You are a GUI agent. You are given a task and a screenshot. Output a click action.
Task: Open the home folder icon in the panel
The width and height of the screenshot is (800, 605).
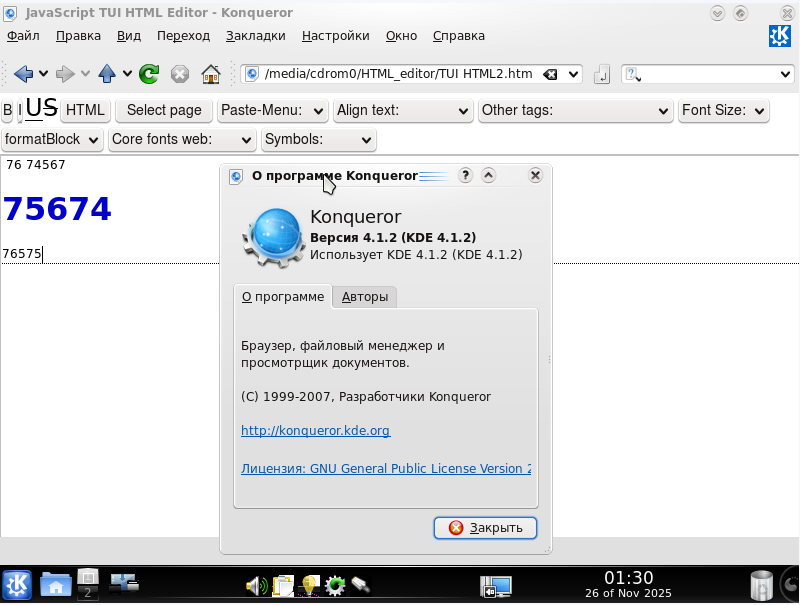coord(56,585)
